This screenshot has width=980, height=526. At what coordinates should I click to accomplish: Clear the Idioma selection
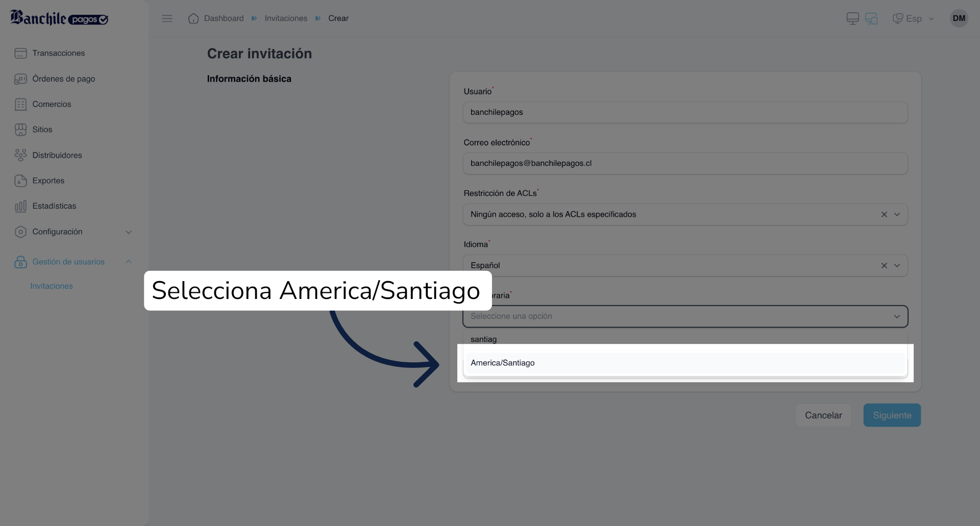click(x=884, y=265)
